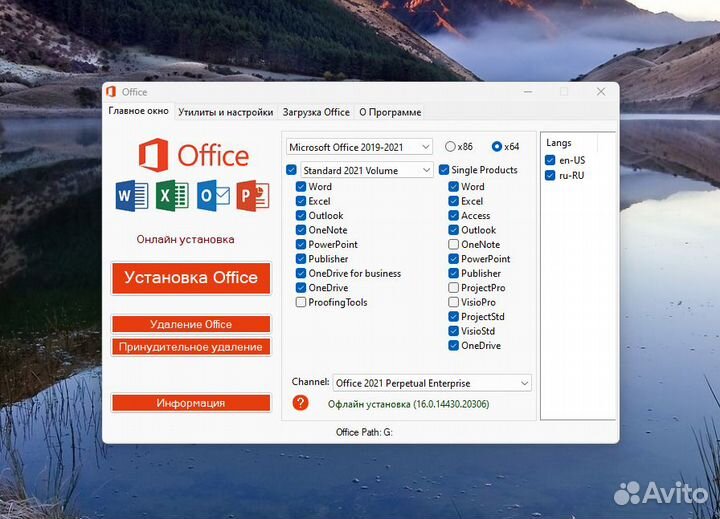Uncheck OneDrive under Single Products
Viewport: 720px width, 519px height.
453,346
